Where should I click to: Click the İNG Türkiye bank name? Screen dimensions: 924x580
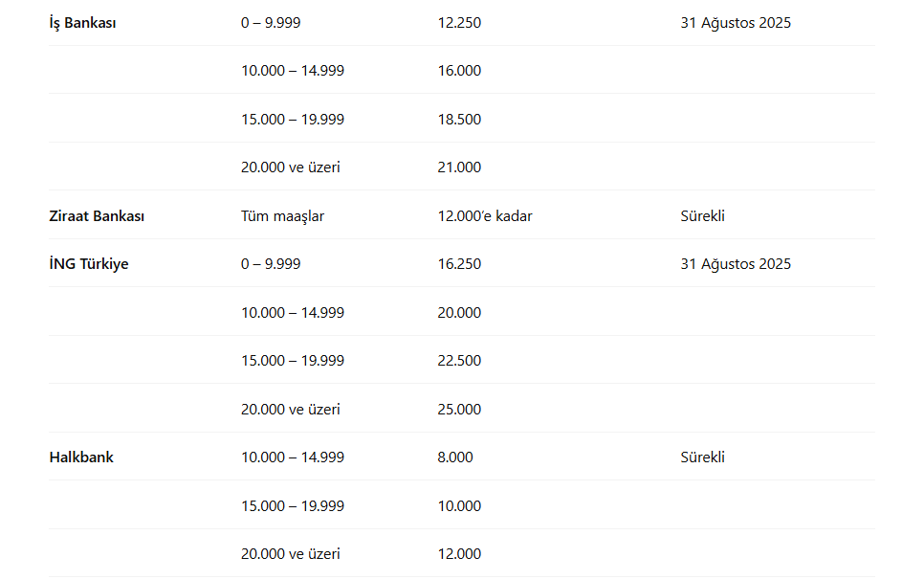88,264
